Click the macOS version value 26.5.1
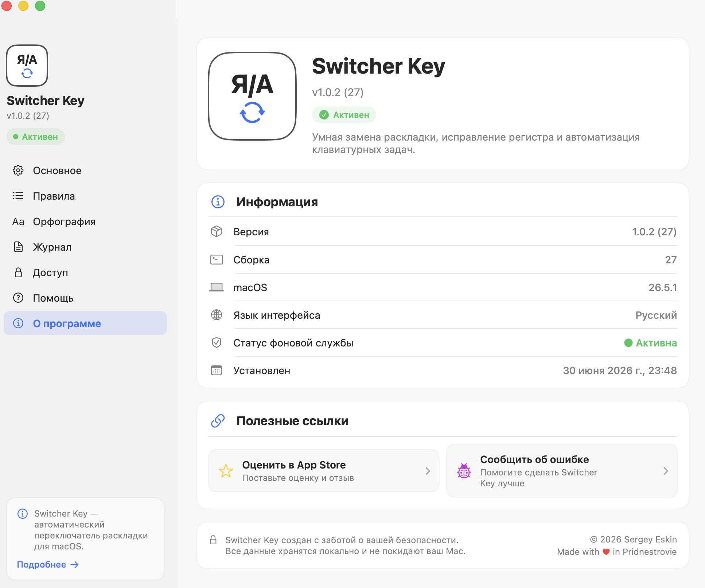Image resolution: width=705 pixels, height=588 pixels. (663, 287)
